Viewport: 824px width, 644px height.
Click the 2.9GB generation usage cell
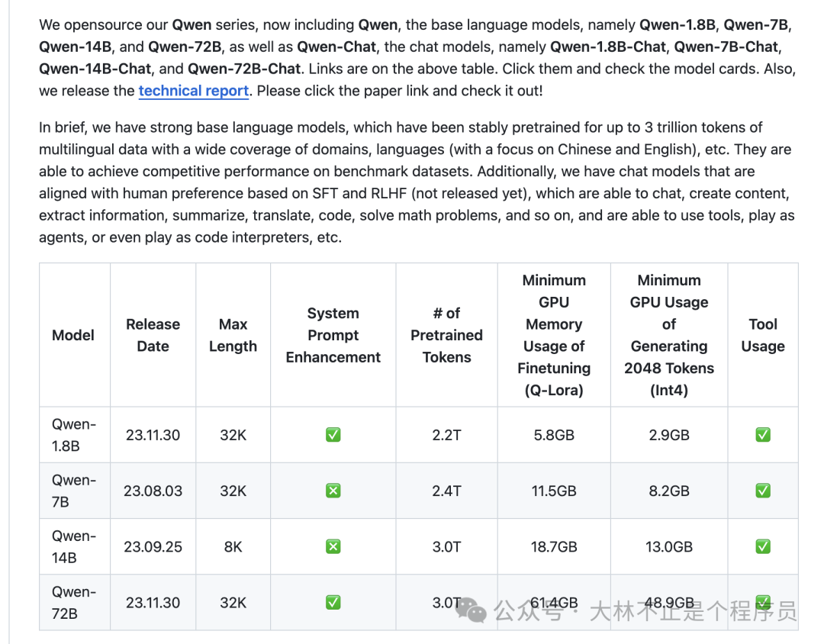(669, 435)
